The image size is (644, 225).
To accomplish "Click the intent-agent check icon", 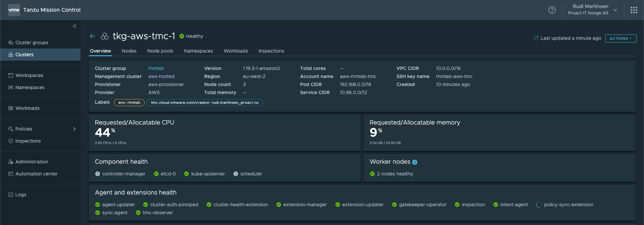I will [496, 205].
